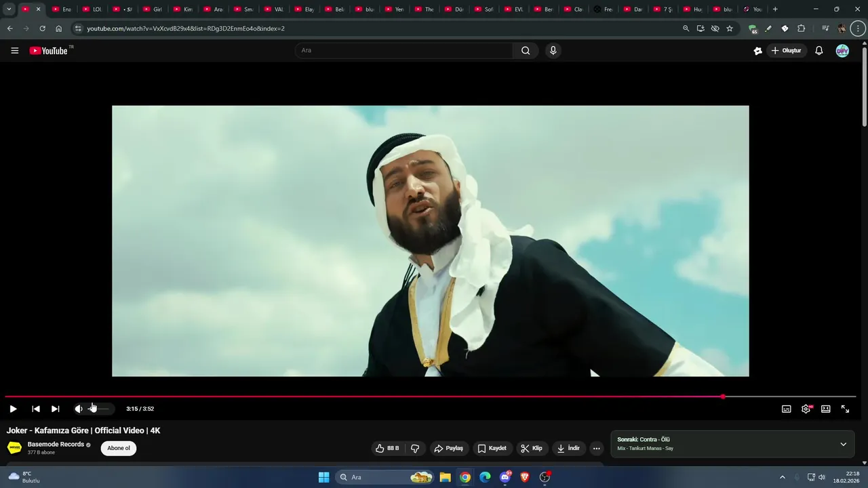Open YouTube notifications bell

coord(819,51)
